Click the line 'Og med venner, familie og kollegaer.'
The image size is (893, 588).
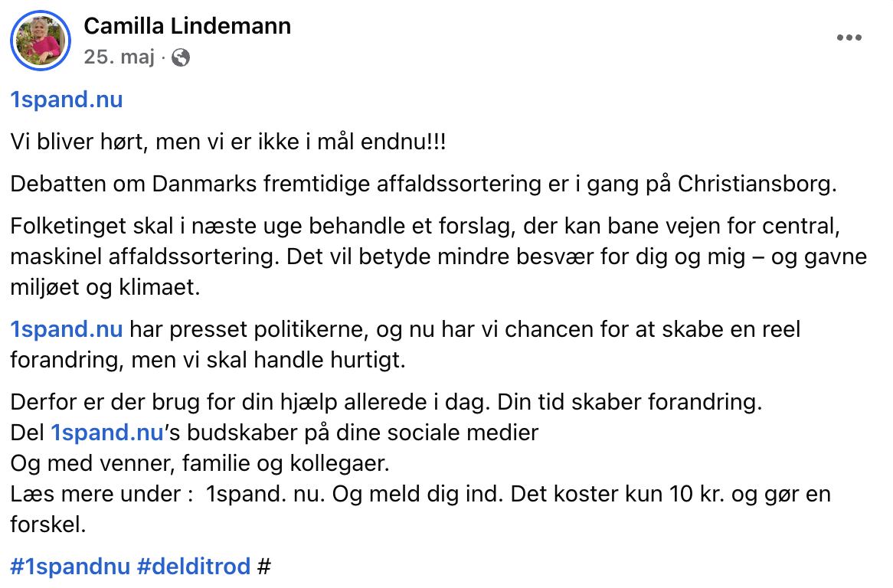click(200, 463)
